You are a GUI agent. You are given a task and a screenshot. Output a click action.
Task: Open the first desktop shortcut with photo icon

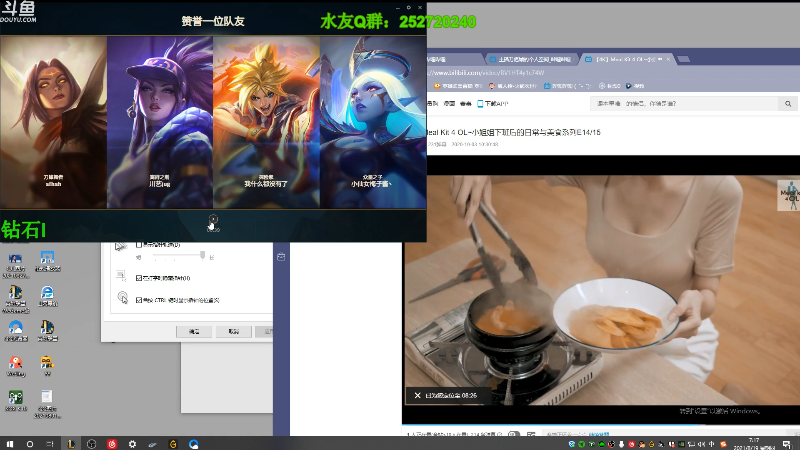15,265
